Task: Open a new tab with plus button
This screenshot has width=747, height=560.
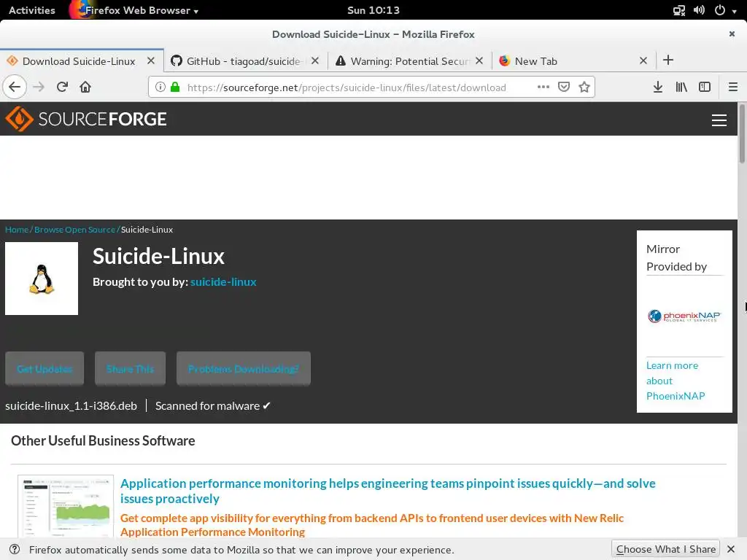Action: pos(668,60)
